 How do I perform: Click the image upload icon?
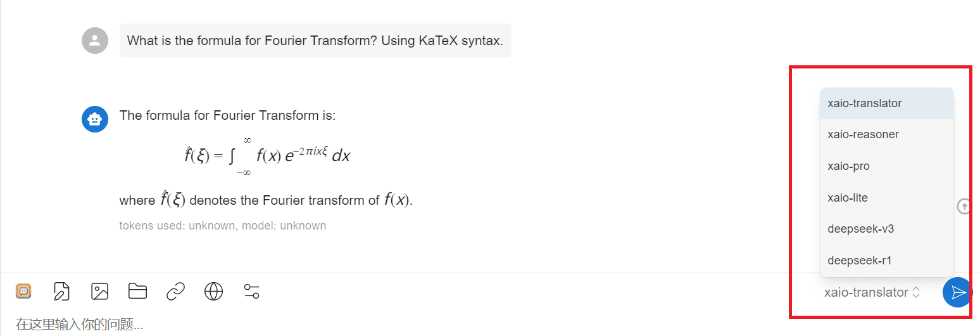point(99,291)
